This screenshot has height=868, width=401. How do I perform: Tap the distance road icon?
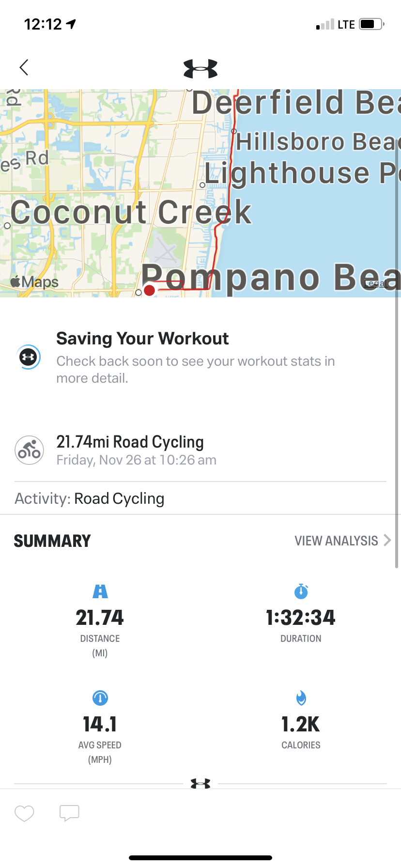(100, 591)
